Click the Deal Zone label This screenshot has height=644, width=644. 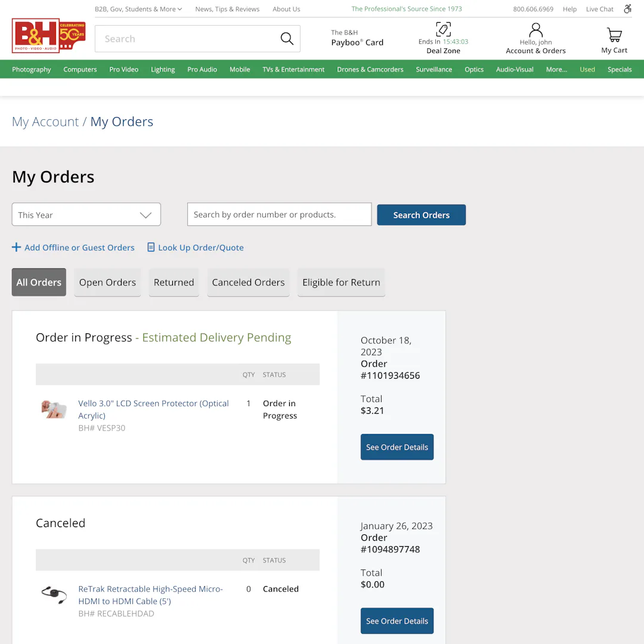pyautogui.click(x=443, y=51)
